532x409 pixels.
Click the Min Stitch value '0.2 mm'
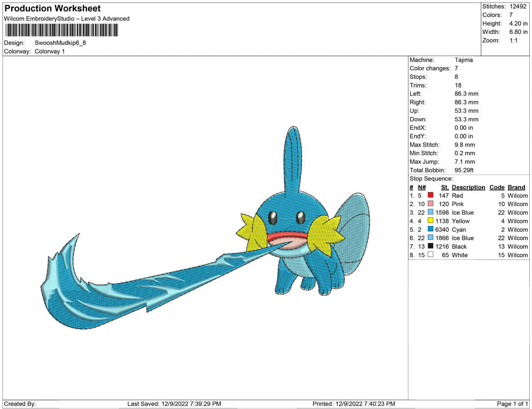pyautogui.click(x=465, y=153)
